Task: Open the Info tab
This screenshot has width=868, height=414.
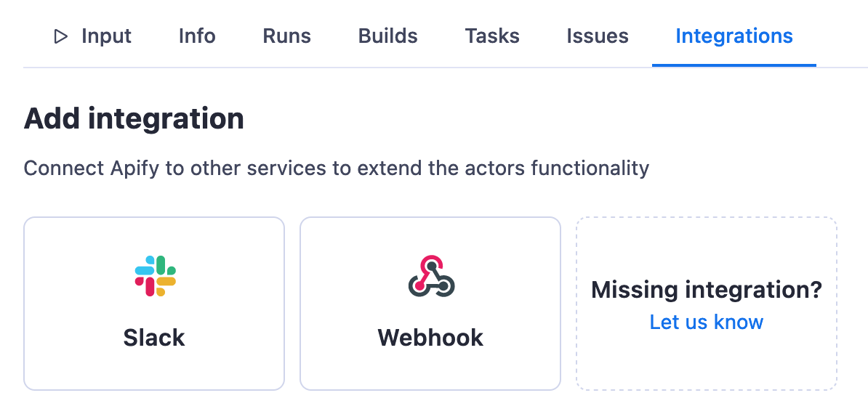Action: pyautogui.click(x=197, y=36)
